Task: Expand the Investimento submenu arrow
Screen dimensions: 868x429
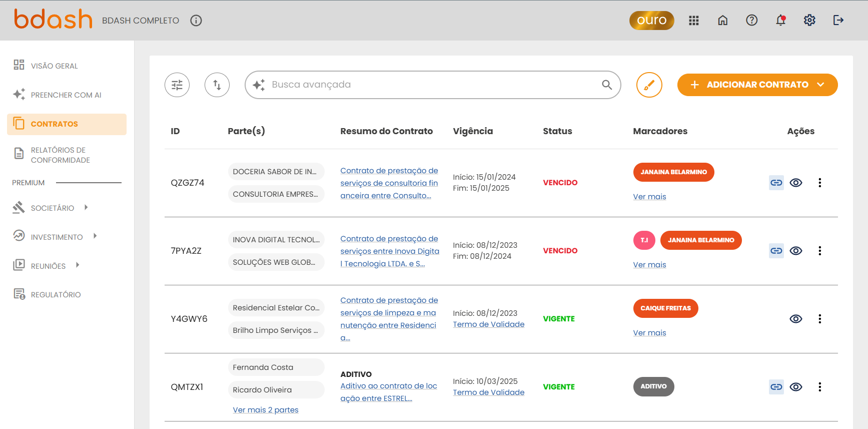Action: point(95,236)
